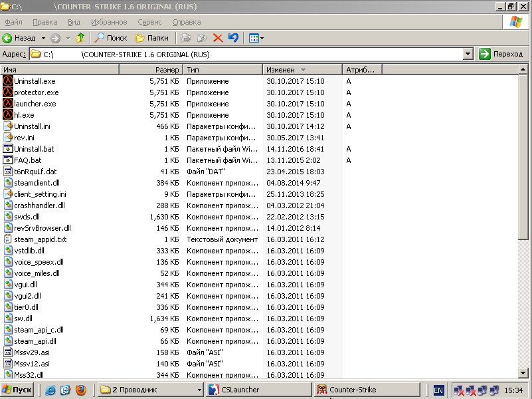532x399 pixels.
Task: Select the Mssv12.asi file name
Action: point(32,364)
